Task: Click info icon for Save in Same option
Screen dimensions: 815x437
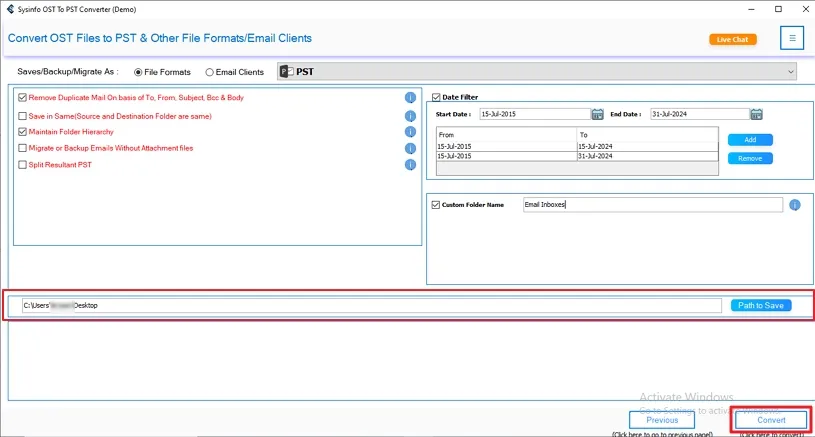Action: [410, 116]
